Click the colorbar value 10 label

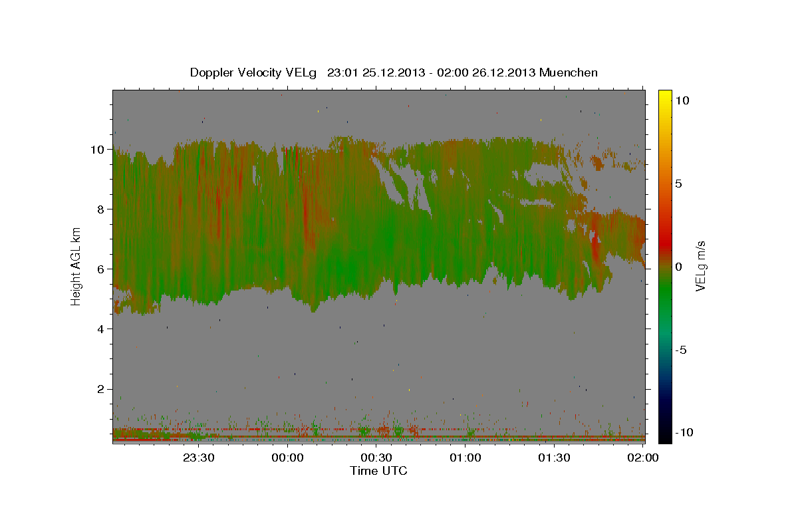682,100
